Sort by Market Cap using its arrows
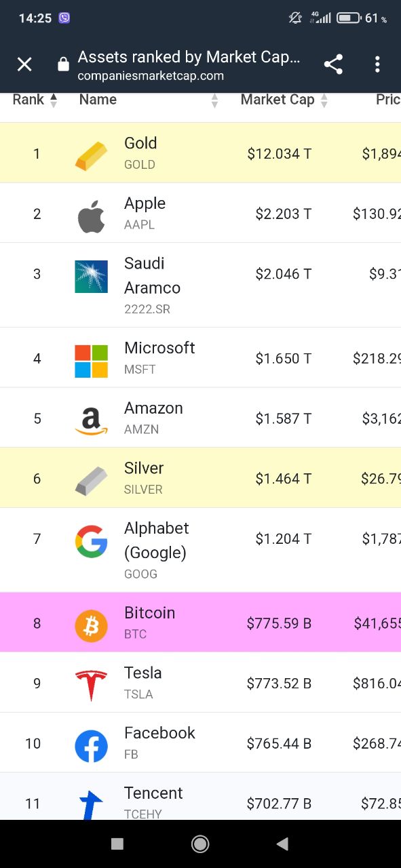401x868 pixels. [324, 100]
